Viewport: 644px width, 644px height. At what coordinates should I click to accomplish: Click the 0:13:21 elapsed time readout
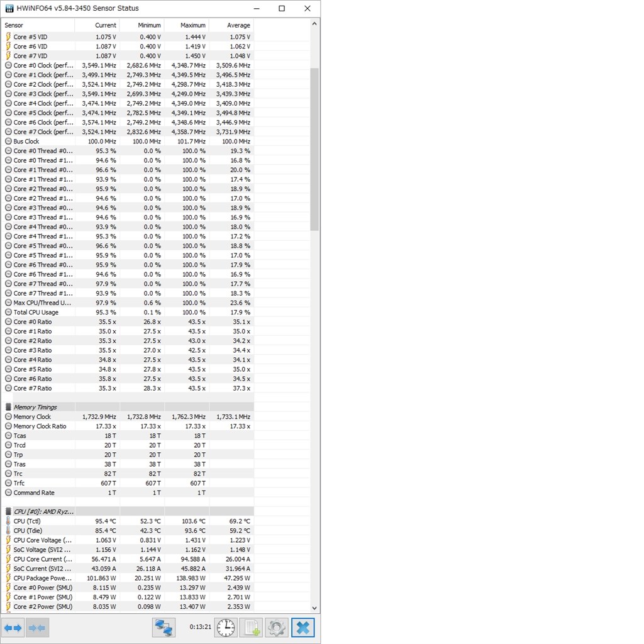pyautogui.click(x=201, y=627)
